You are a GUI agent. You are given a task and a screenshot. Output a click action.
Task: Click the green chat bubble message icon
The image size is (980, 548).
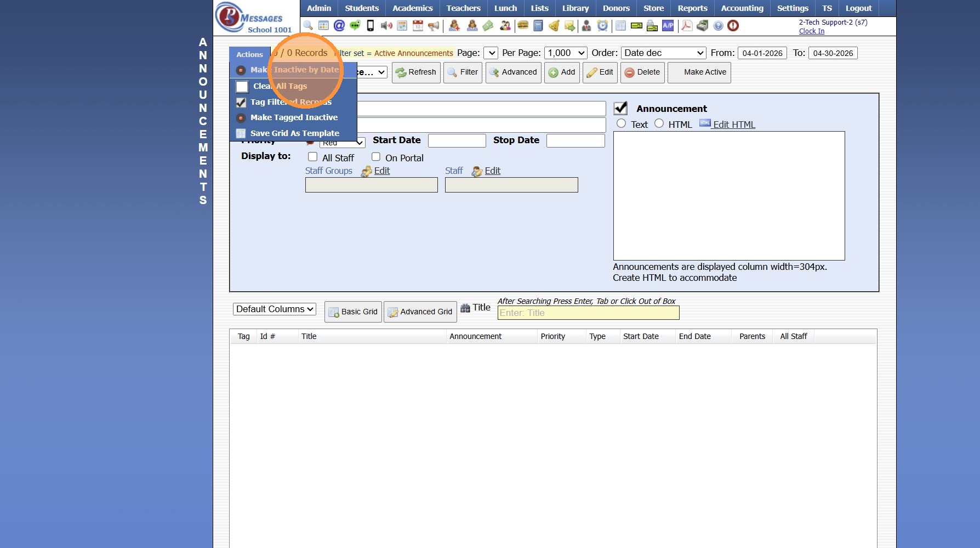(355, 26)
